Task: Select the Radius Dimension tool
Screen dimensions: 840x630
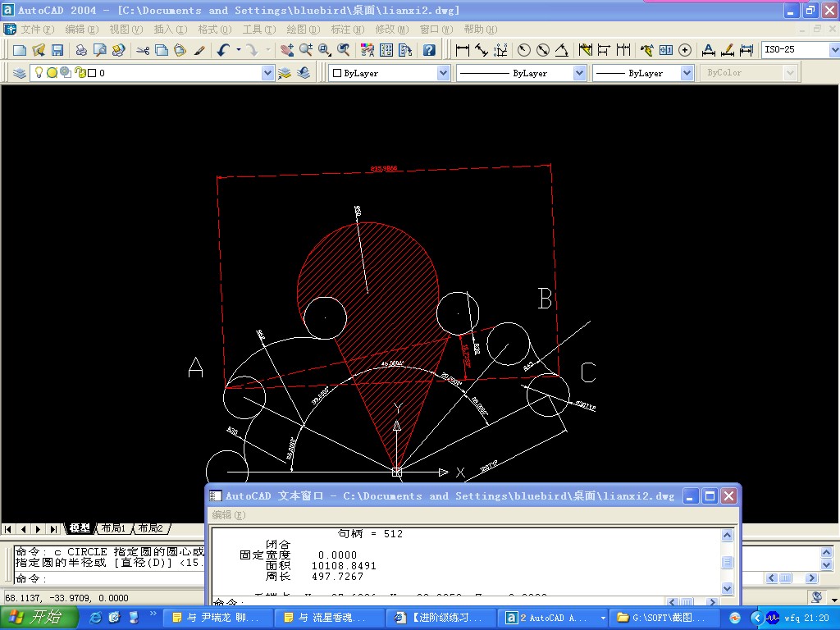Action: pyautogui.click(x=524, y=50)
